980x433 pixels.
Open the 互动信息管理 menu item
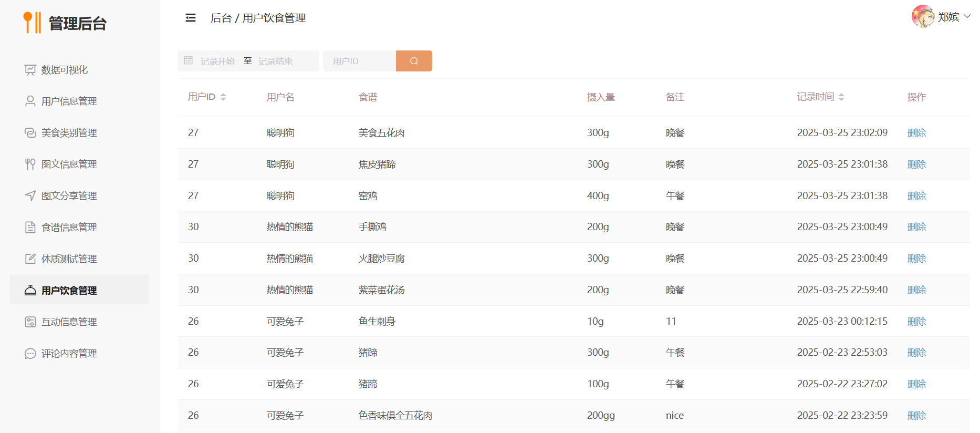[79, 322]
